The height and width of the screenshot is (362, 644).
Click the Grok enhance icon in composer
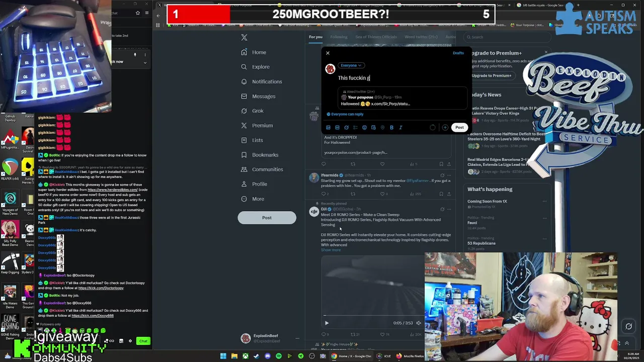point(346,128)
